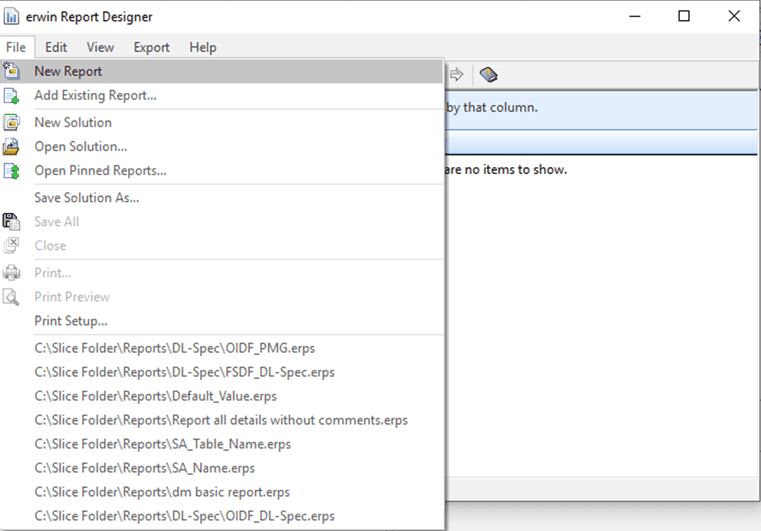761x531 pixels.
Task: Close the erwin Report Designer window
Action: [x=734, y=17]
